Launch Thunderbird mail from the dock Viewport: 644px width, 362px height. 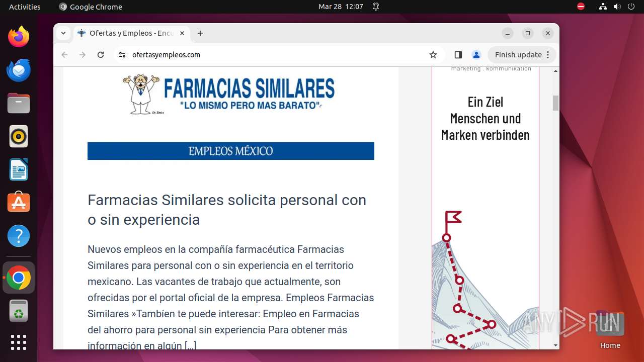click(19, 70)
